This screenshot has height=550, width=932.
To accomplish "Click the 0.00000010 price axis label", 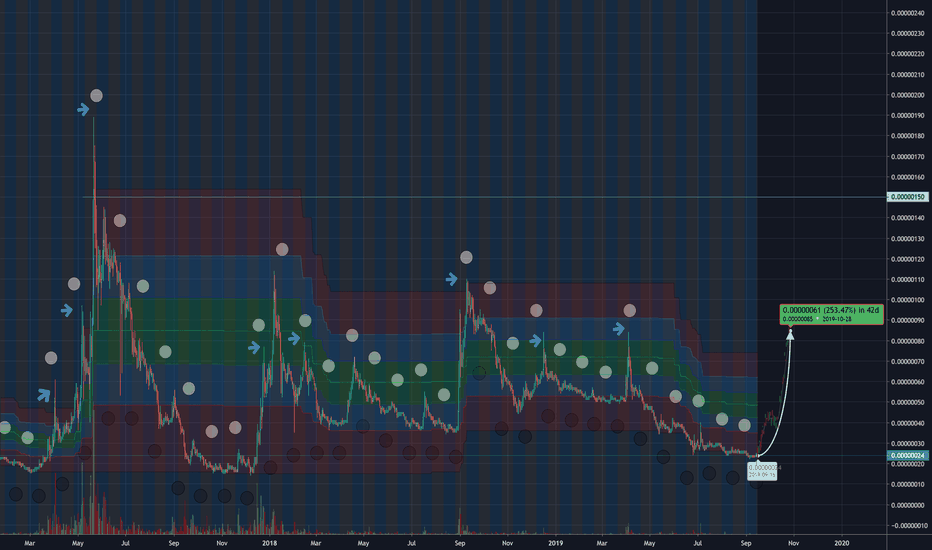I will pyautogui.click(x=908, y=485).
